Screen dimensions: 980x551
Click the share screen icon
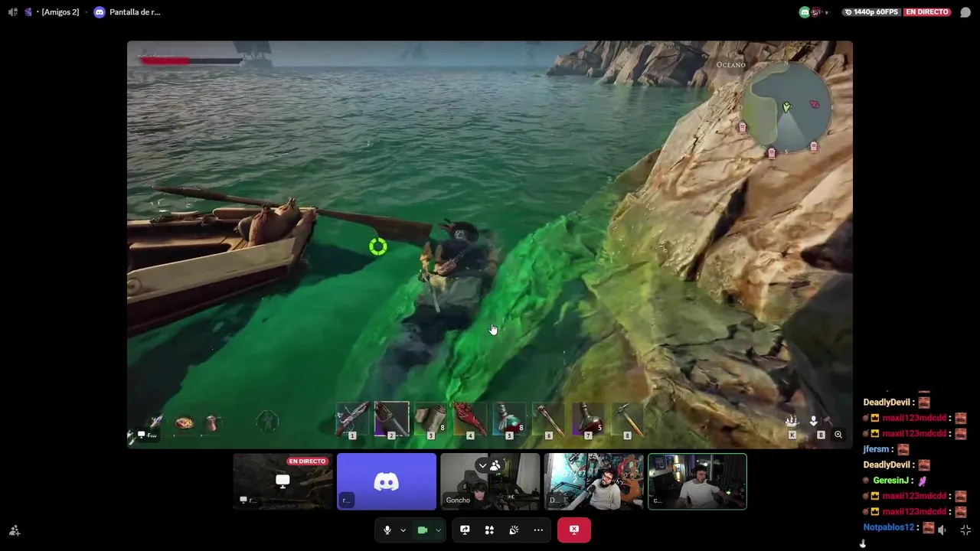pyautogui.click(x=465, y=530)
